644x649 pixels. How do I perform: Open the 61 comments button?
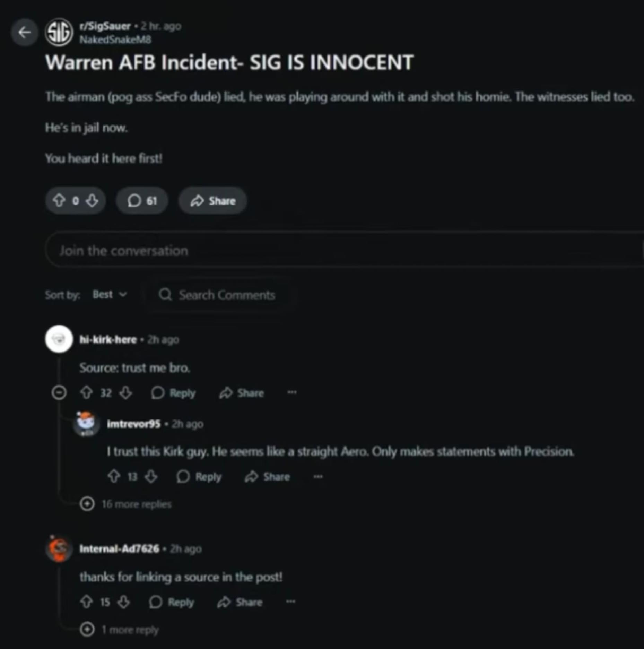(142, 200)
